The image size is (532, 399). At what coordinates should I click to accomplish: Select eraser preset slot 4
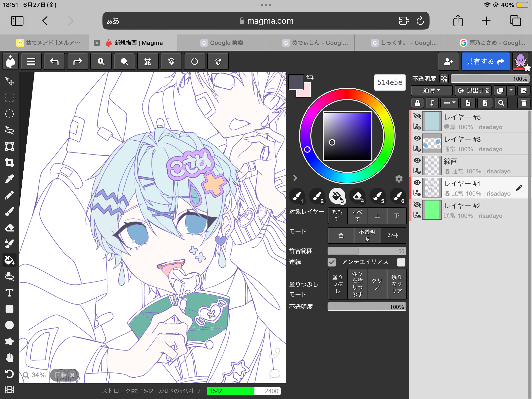(358, 196)
